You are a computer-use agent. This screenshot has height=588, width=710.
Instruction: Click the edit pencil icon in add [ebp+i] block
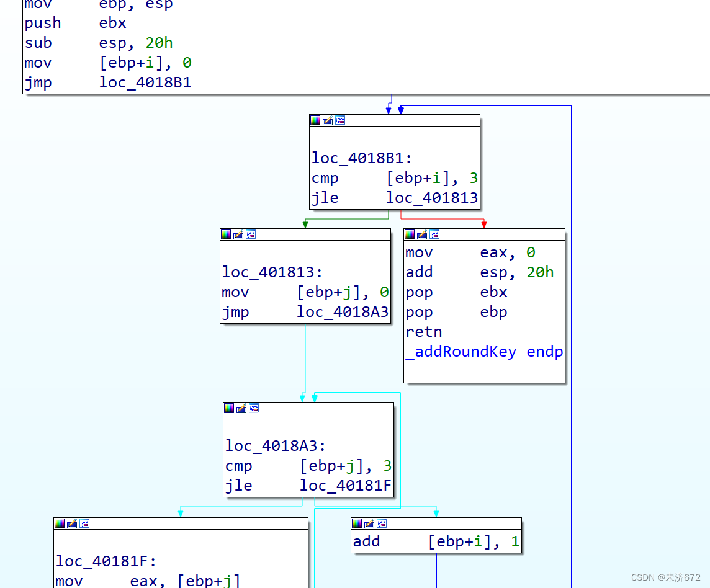369,523
